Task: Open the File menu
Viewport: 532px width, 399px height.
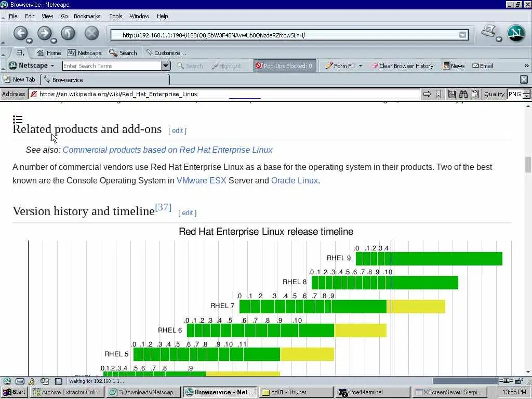Action: pos(13,16)
